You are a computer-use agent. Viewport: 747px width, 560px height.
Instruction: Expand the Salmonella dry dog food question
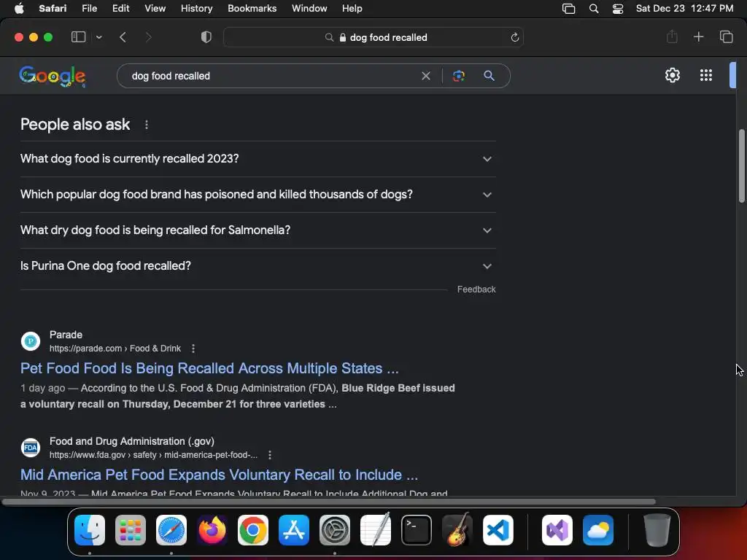coord(258,230)
